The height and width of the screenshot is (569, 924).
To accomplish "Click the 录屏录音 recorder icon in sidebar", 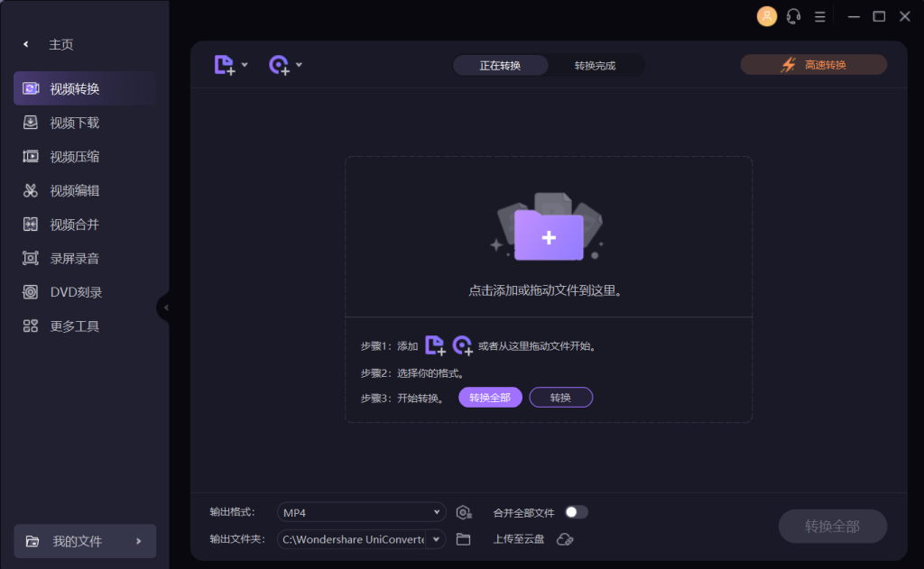I will (30, 258).
